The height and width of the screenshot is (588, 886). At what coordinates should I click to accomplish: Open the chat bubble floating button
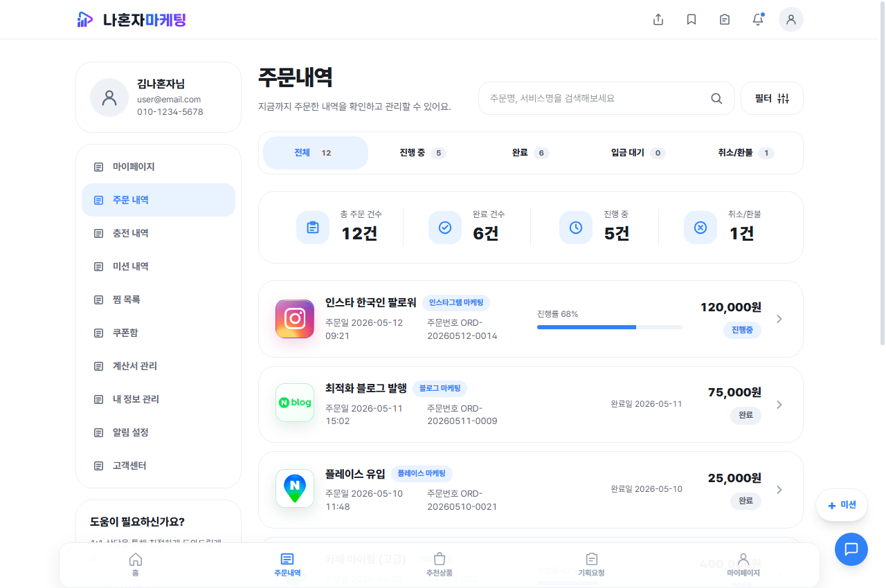(851, 549)
